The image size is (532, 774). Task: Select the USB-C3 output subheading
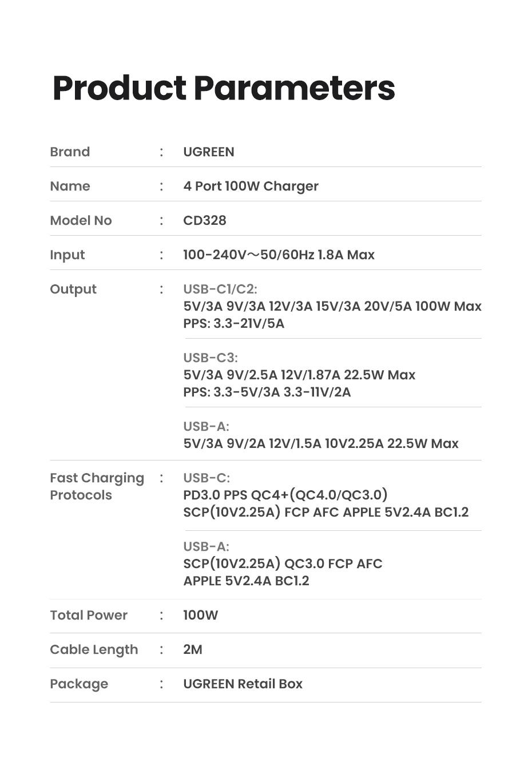pos(211,358)
